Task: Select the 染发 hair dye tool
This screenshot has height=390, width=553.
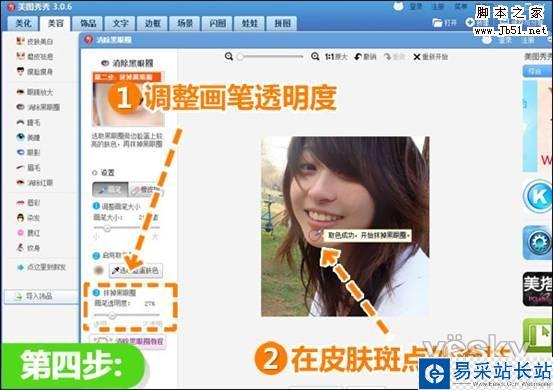Action: tap(29, 218)
